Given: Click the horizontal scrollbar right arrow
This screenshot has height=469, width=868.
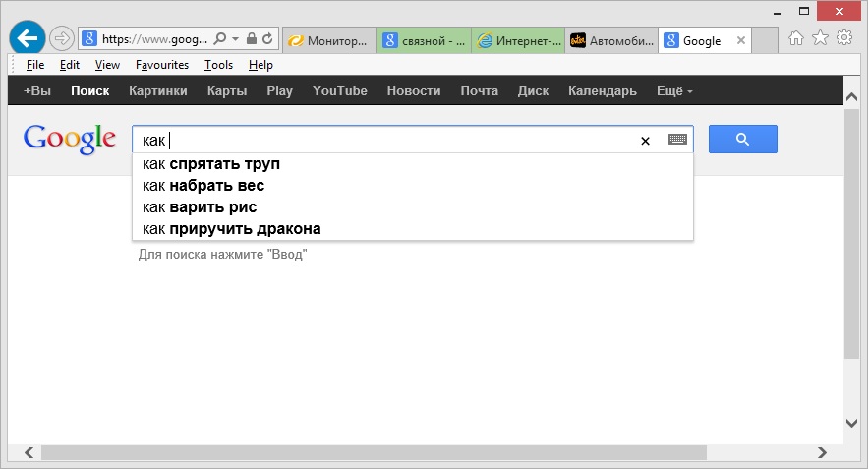Looking at the screenshot, I should click(822, 453).
